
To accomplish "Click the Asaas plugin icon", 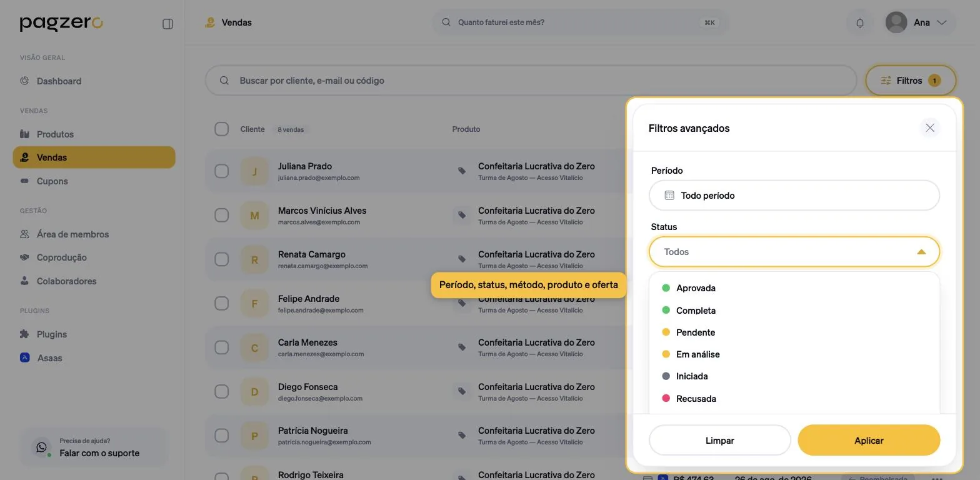I will pos(24,357).
